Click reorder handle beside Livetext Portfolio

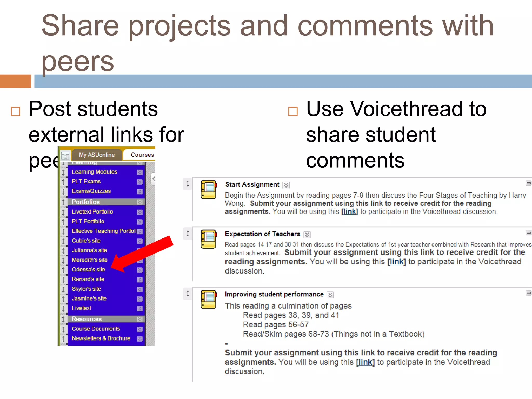[x=63, y=212]
